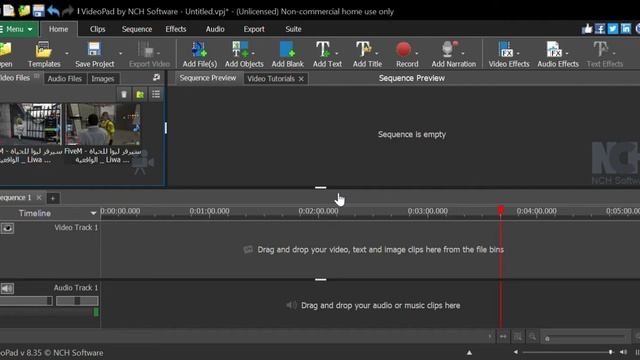This screenshot has height=360, width=640.
Task: Delete selected clip with trash icon
Action: (x=124, y=95)
